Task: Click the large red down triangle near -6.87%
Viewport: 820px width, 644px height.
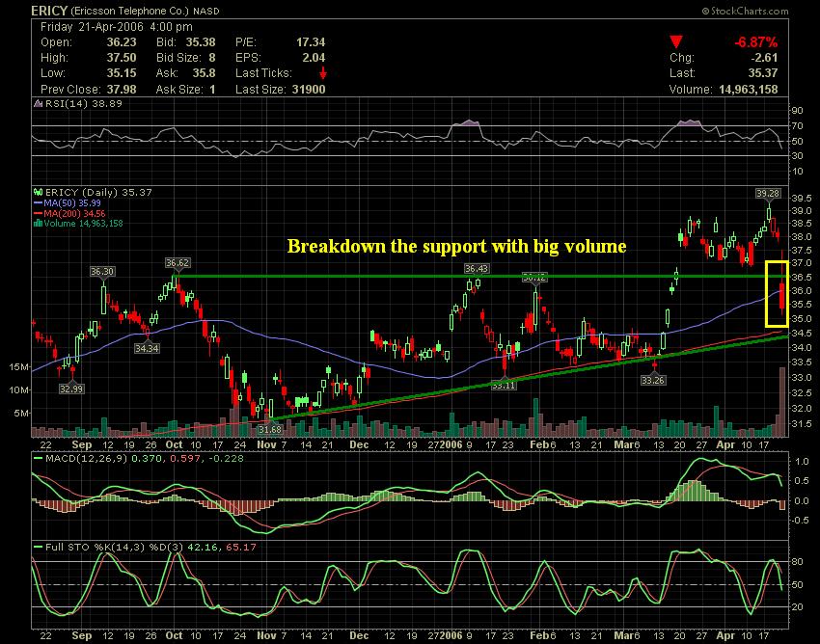Action: [x=676, y=41]
